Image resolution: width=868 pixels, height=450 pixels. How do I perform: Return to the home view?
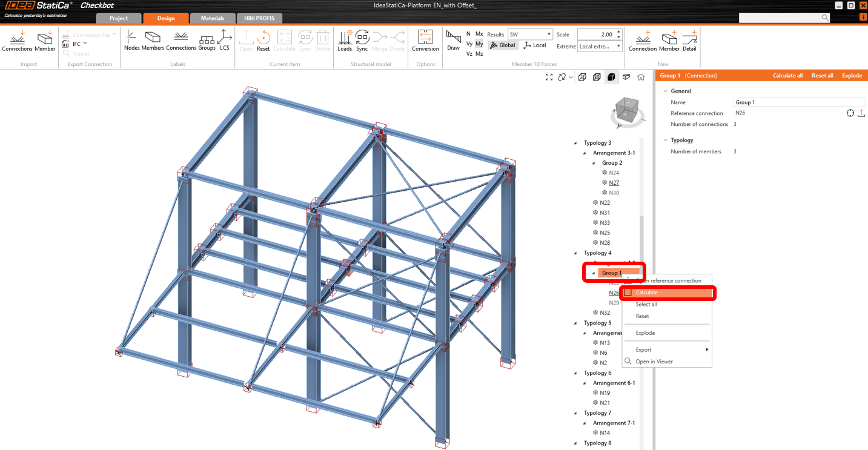(x=641, y=77)
